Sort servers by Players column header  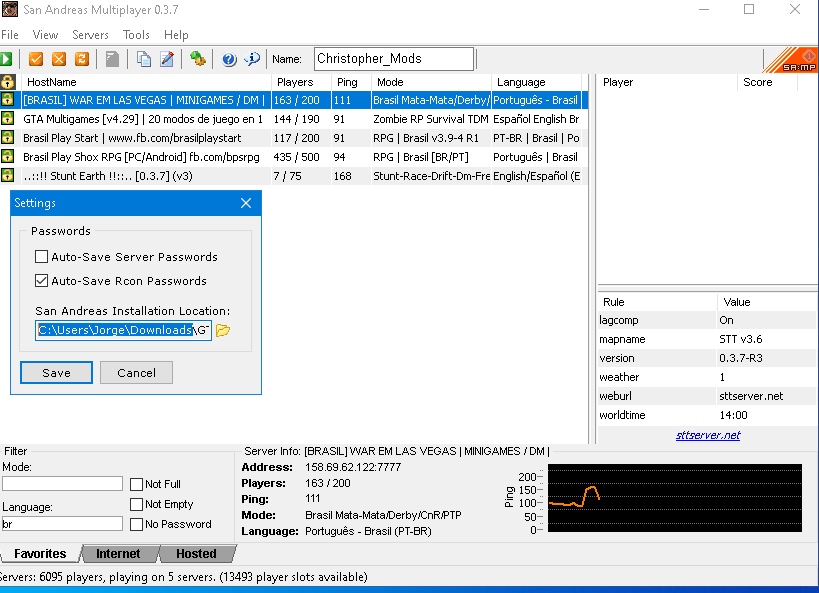click(x=301, y=82)
